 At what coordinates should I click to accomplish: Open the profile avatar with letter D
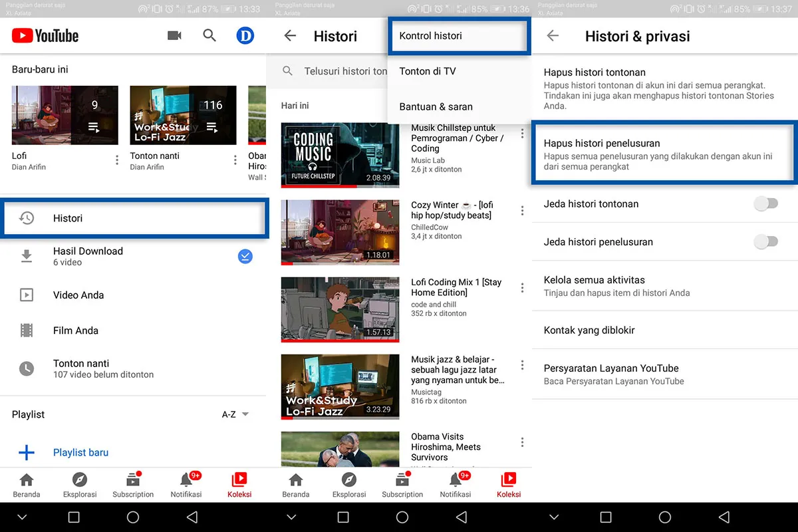(245, 36)
